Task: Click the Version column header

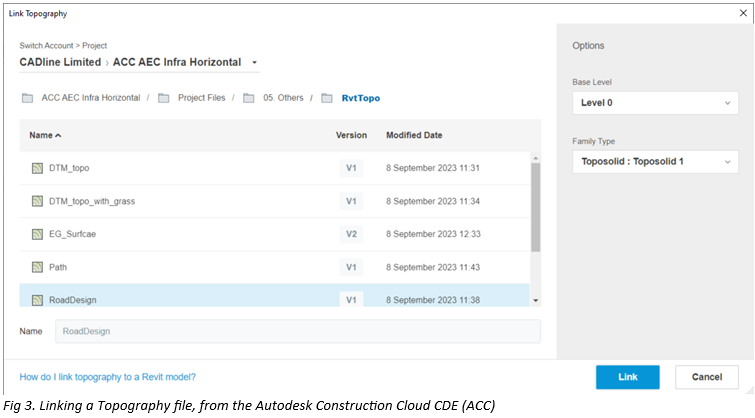Action: [x=351, y=135]
